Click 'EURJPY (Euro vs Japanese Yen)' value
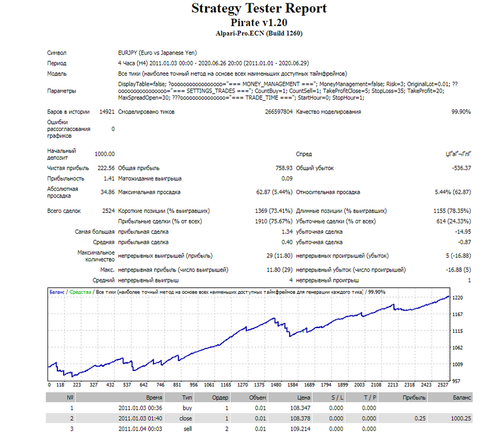The height and width of the screenshot is (434, 504). (x=157, y=53)
